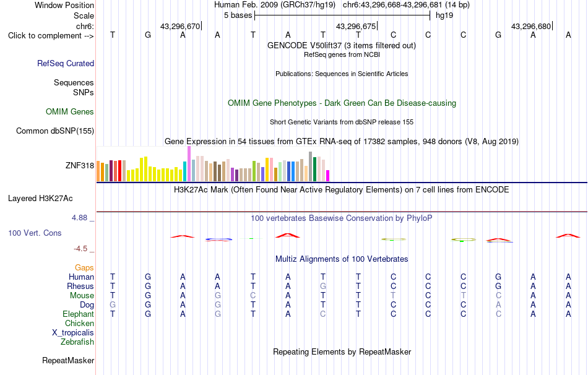Click the blue glyph in the PhyloP conservation track
588x375 pixels.
218,239
